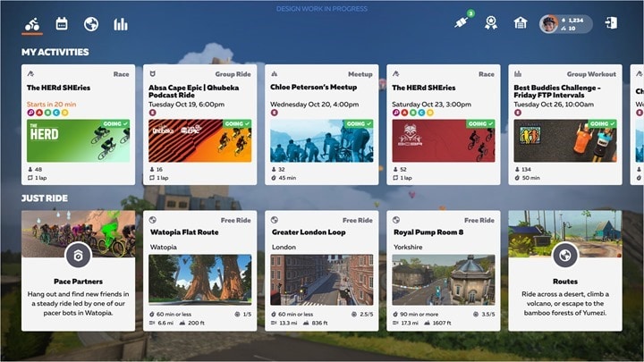Open the calendar events icon
Screen dimensions: 644x362
pyautogui.click(x=62, y=24)
